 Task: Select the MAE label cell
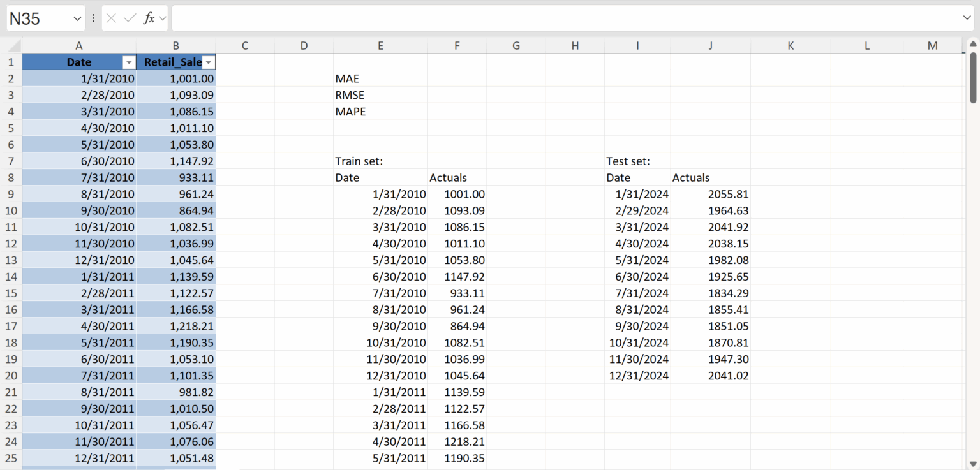coord(380,78)
